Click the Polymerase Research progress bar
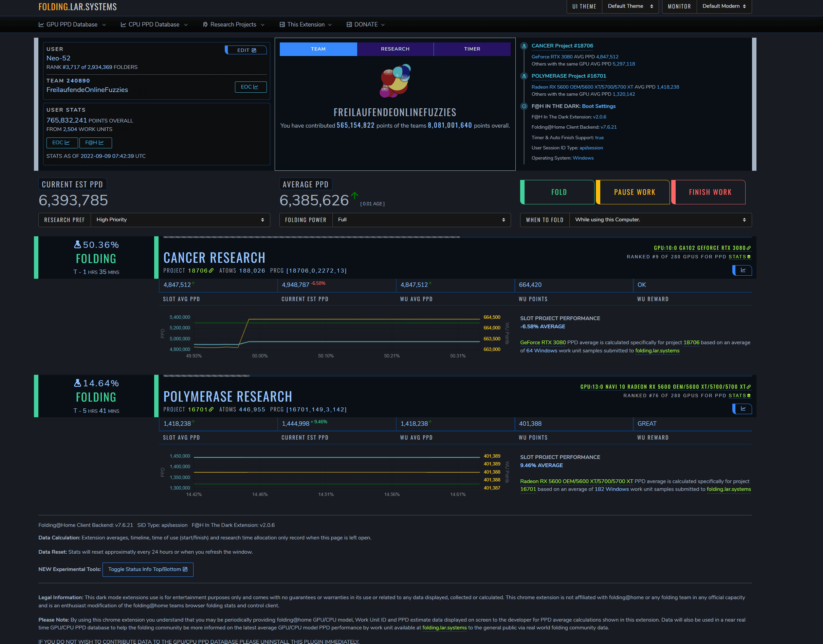823x644 pixels. click(457, 375)
